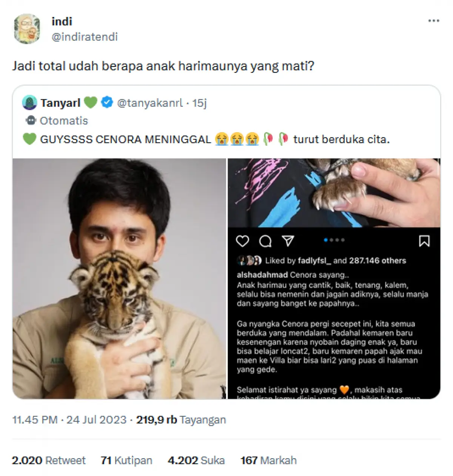Click the 71 Kutipan link
Image resolution: width=453 pixels, height=476 pixels.
126,460
